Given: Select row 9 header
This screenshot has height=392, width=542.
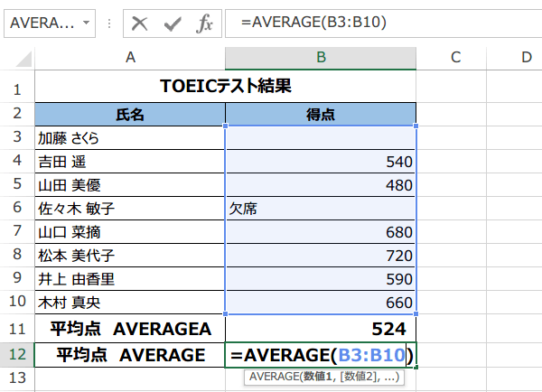Looking at the screenshot, I should [x=17, y=278].
